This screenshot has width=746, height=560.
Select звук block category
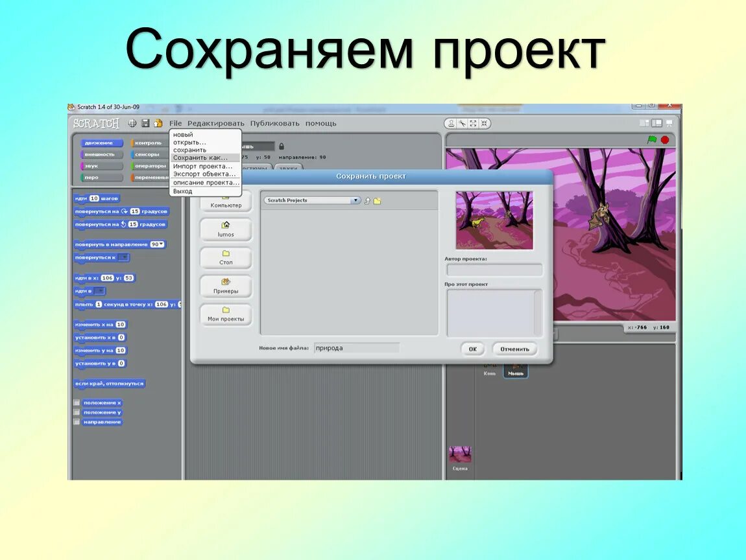point(101,166)
